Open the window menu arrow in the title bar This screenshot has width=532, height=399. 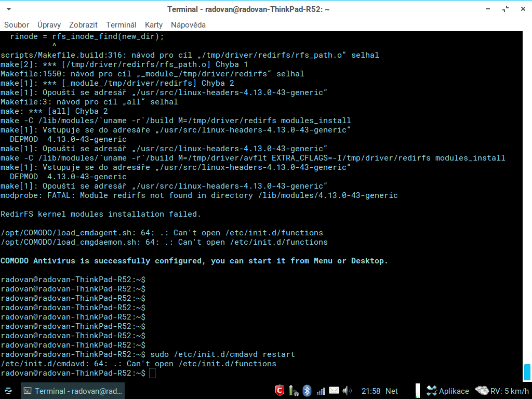(x=9, y=9)
